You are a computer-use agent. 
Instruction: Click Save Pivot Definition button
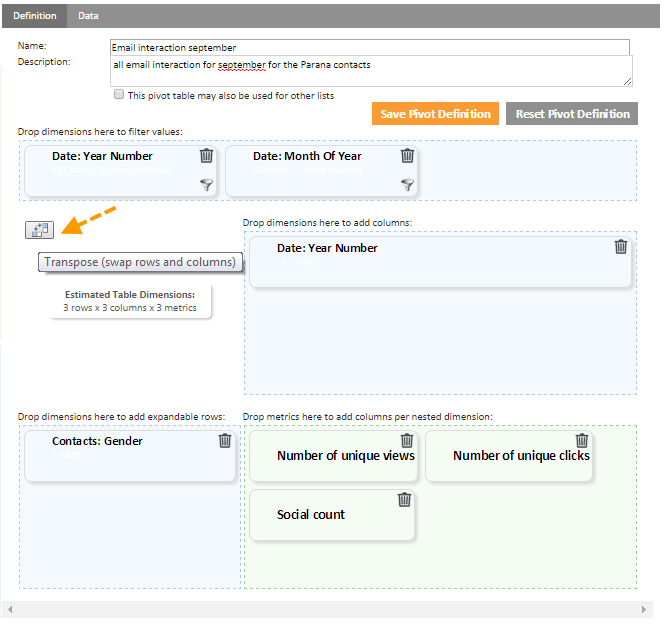click(435, 114)
